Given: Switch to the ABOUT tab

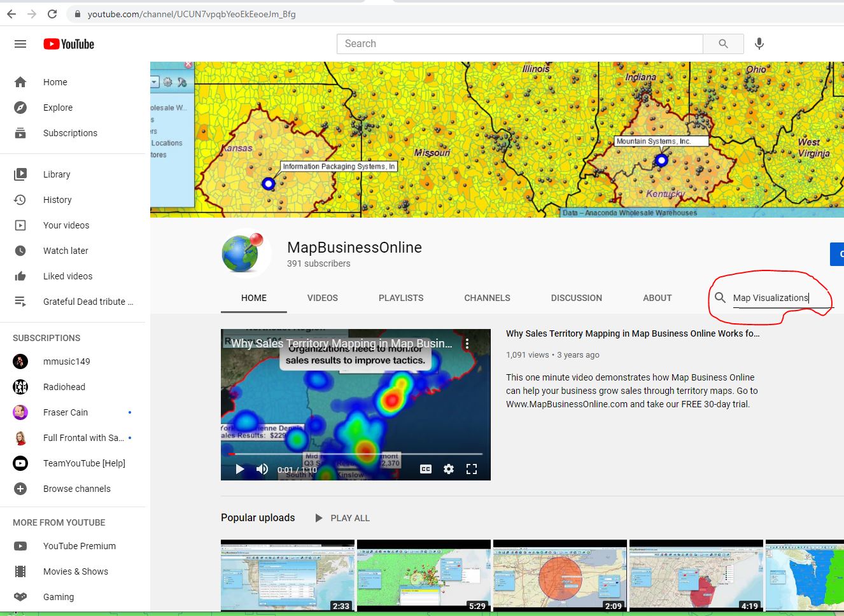Looking at the screenshot, I should coord(658,298).
